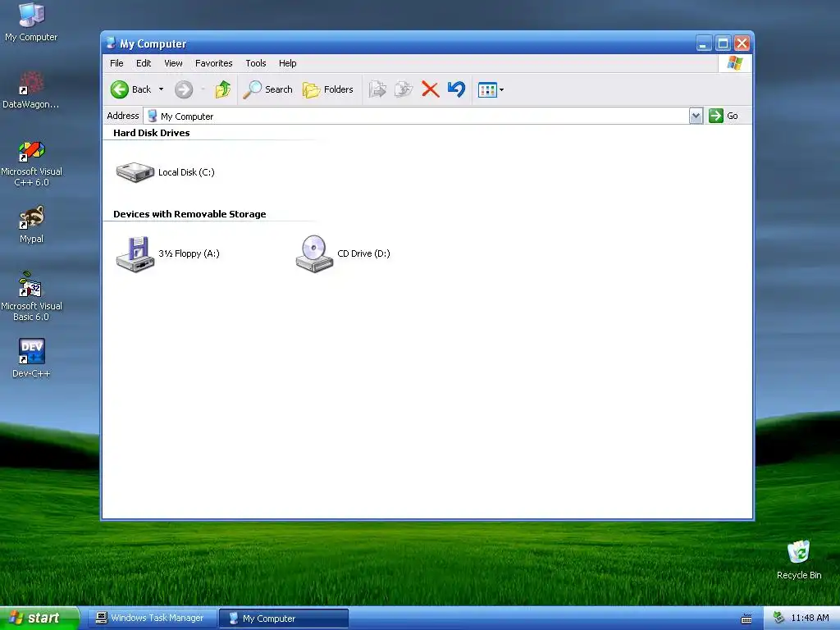Click into the Address field

[416, 116]
